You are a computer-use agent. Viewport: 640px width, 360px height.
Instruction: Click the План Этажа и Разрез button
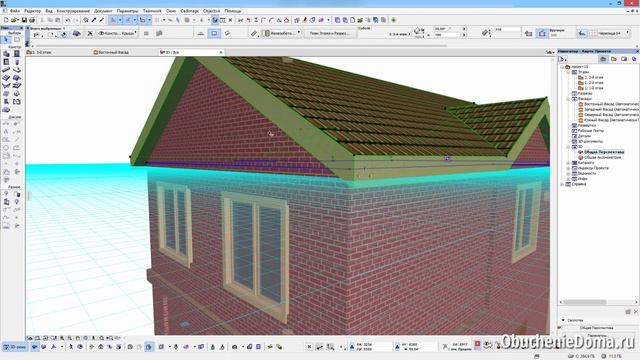point(329,33)
